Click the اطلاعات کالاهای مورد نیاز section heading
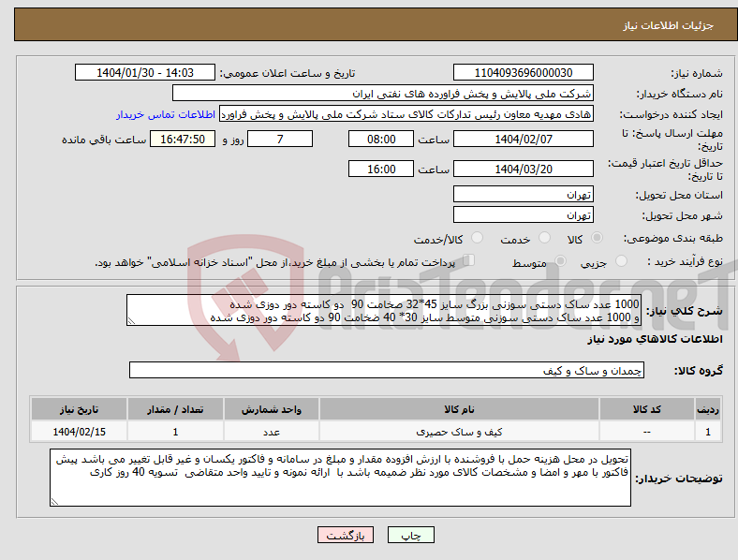This screenshot has width=738, height=560. [655, 339]
